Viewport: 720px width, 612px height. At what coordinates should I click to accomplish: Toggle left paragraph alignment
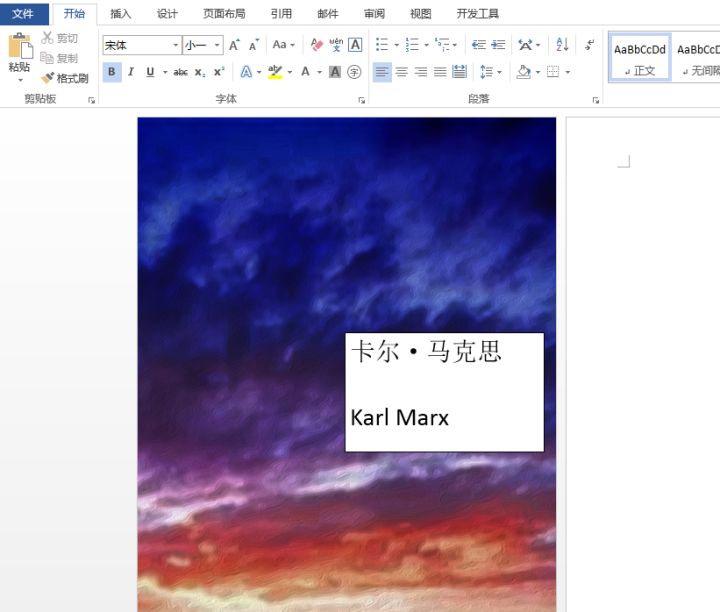point(382,72)
